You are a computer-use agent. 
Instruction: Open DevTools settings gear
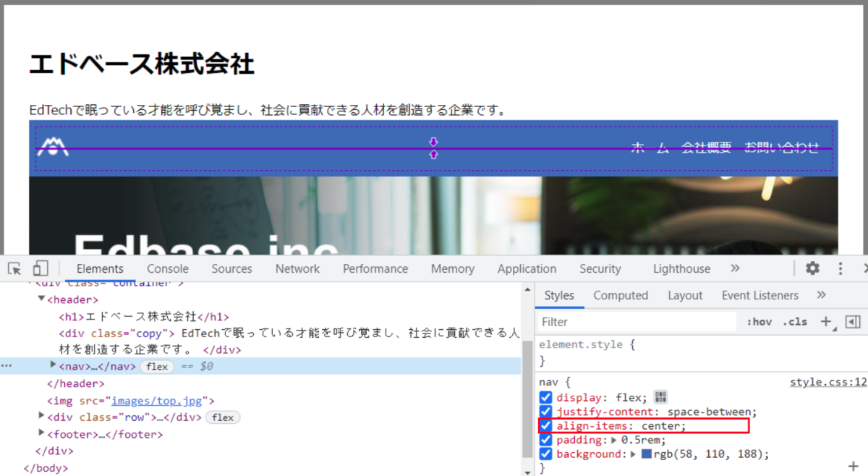[812, 268]
